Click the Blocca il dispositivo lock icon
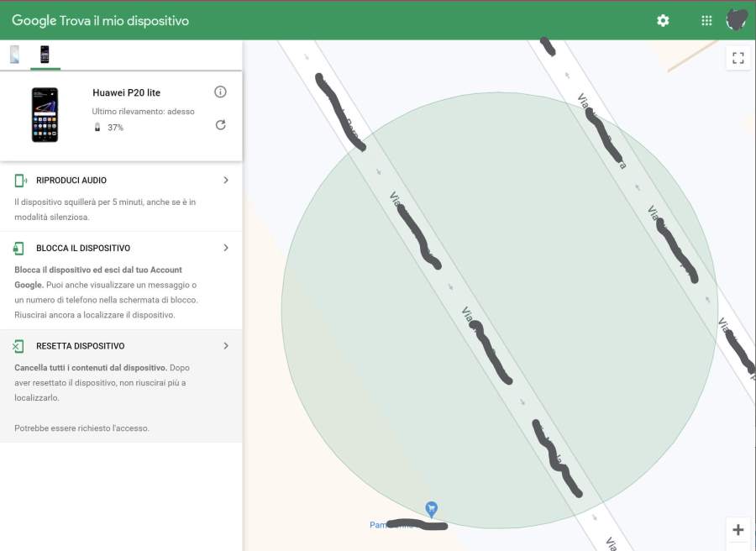Image resolution: width=756 pixels, height=551 pixels. [x=18, y=249]
